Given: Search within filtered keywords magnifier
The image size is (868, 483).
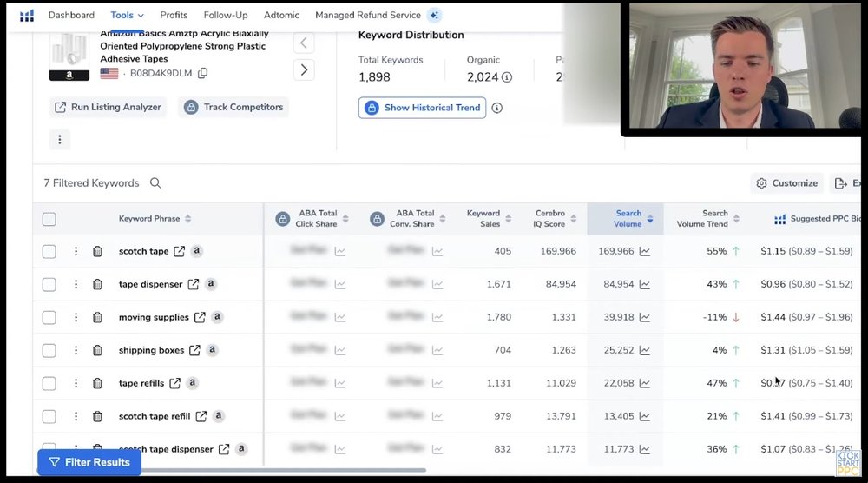Looking at the screenshot, I should pos(155,182).
